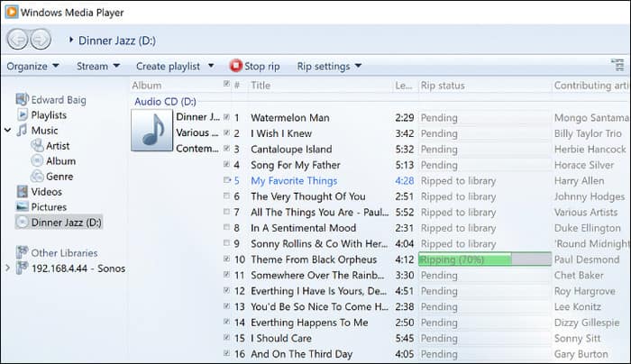Screen dimensions: 631x364
Task: Click the Stop rip button label
Action: (x=262, y=66)
